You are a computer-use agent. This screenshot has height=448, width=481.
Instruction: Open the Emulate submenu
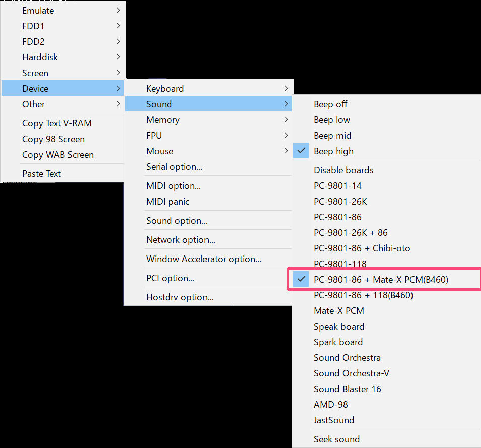point(63,11)
